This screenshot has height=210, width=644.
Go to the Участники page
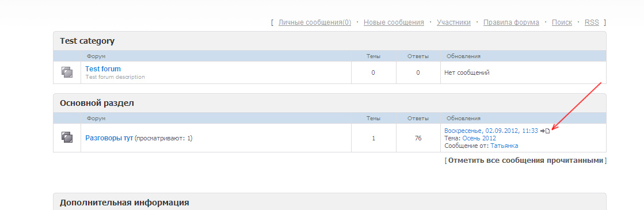[454, 22]
